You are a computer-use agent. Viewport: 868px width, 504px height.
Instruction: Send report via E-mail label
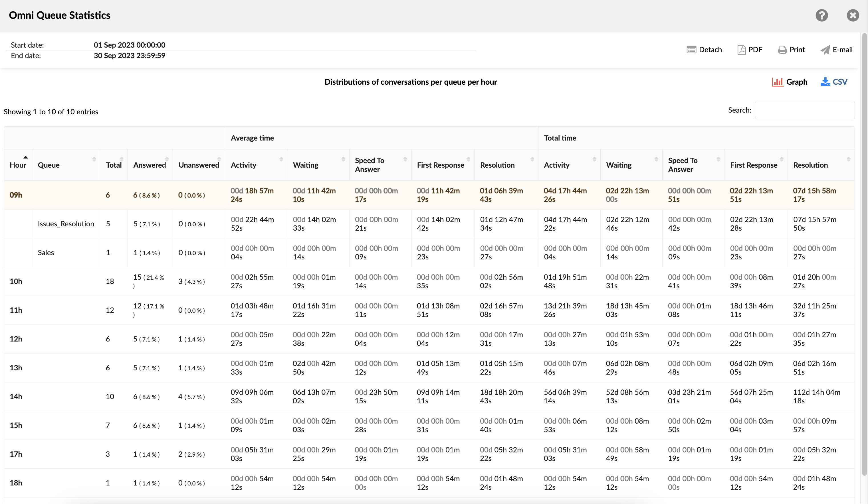[842, 50]
